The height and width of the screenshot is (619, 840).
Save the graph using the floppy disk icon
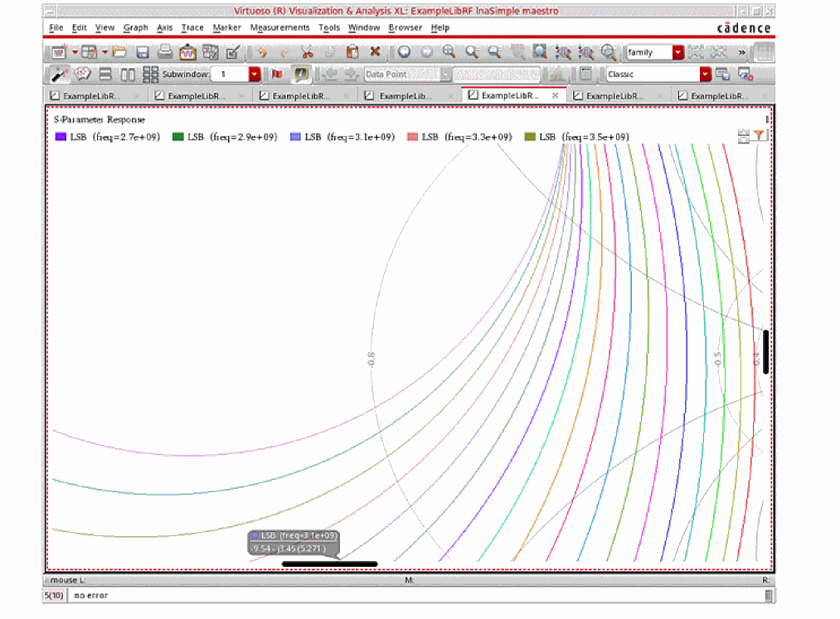(143, 52)
